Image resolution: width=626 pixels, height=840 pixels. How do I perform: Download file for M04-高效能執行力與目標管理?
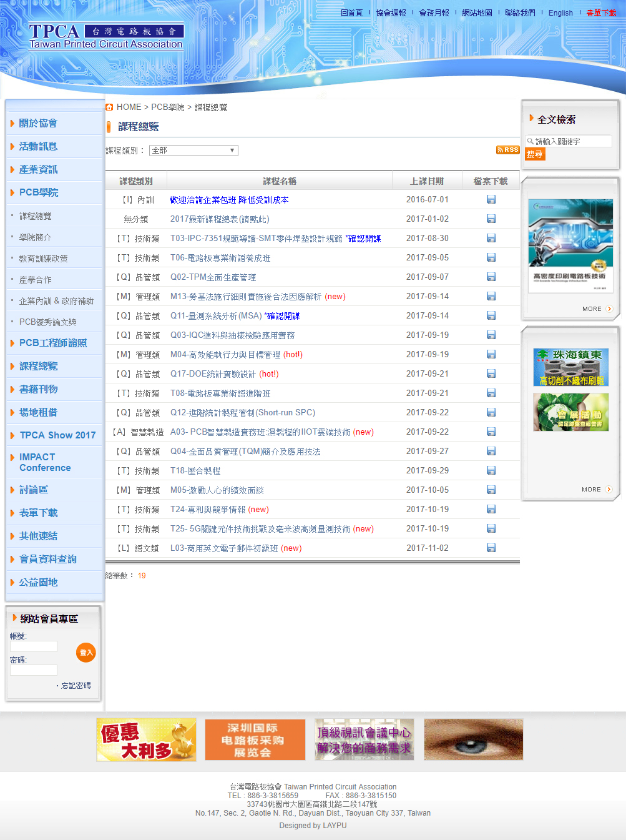pos(491,355)
